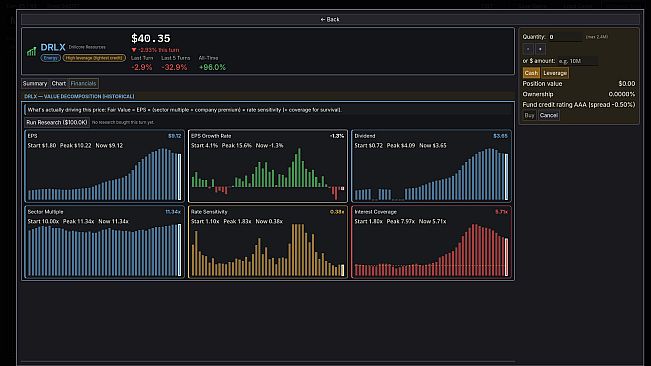The width and height of the screenshot is (651, 366).
Task: Click the Fair Value formula description
Action: (x=184, y=110)
